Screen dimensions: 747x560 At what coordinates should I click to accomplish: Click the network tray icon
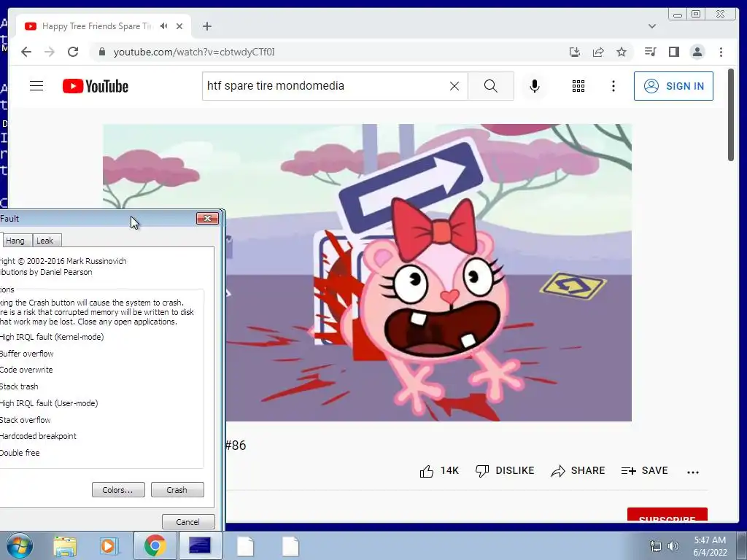coord(656,546)
